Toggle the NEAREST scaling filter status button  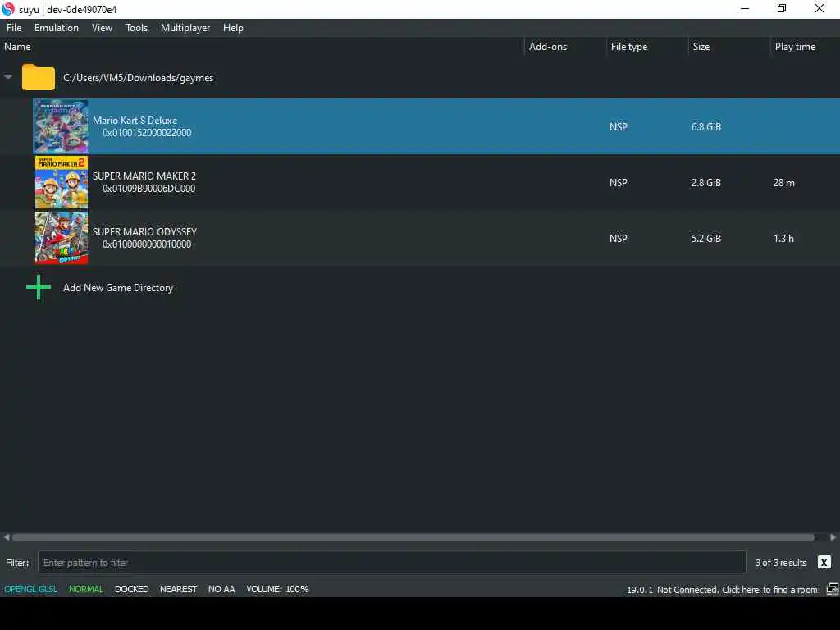click(178, 589)
